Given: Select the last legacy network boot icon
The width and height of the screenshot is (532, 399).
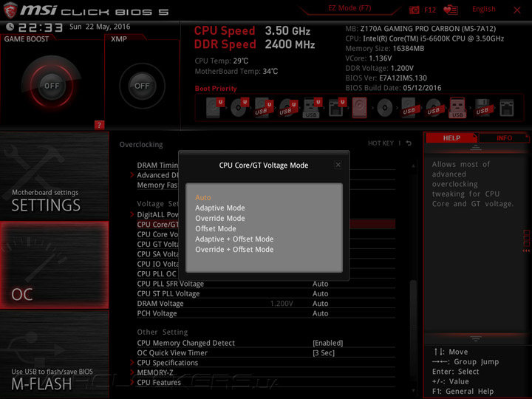Looking at the screenshot, I should pyautogui.click(x=507, y=108).
